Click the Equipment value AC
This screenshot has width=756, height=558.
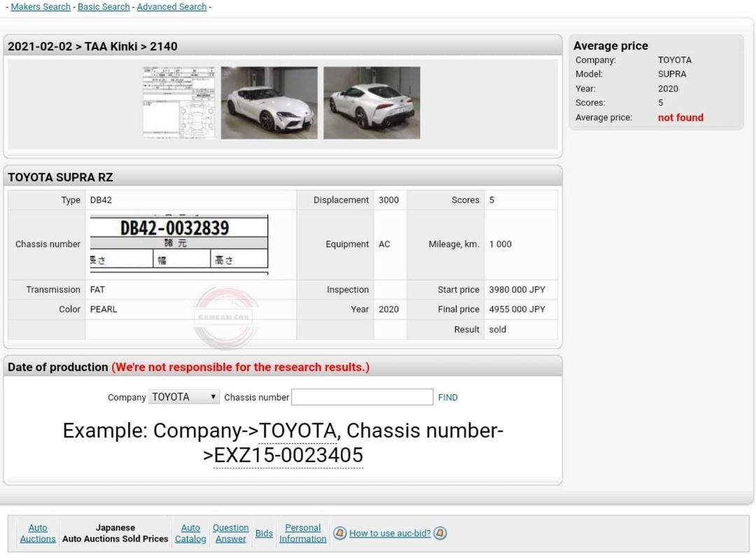tap(384, 244)
